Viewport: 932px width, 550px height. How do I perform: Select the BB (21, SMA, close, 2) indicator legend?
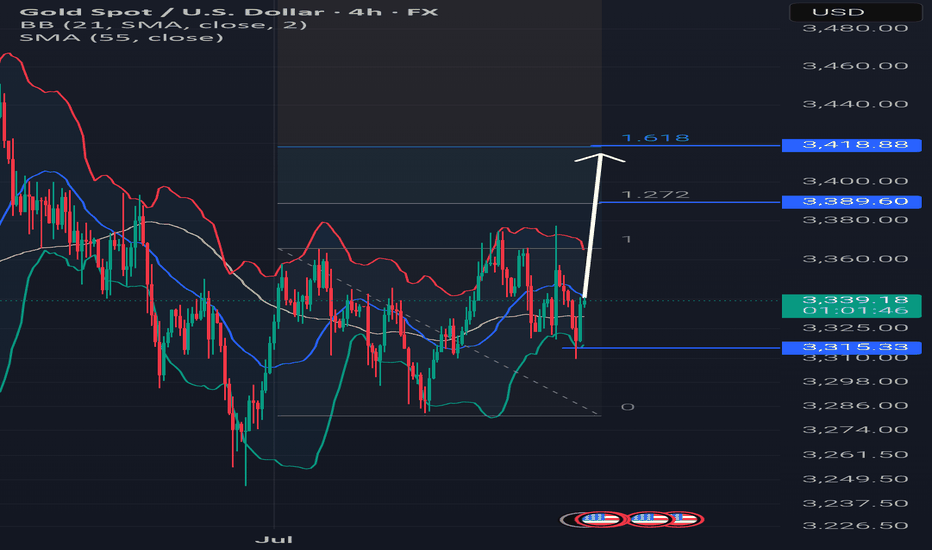[163, 25]
